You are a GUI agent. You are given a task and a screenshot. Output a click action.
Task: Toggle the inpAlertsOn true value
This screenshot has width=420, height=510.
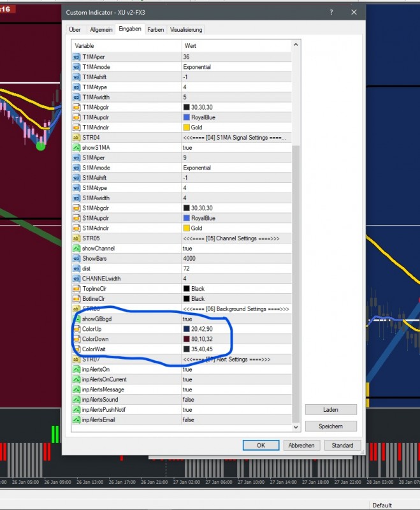[187, 370]
